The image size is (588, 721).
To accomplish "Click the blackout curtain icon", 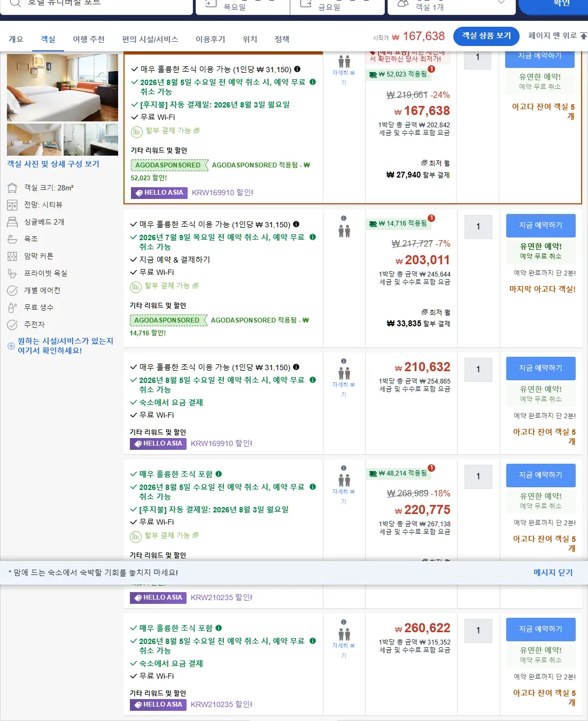I will (12, 256).
